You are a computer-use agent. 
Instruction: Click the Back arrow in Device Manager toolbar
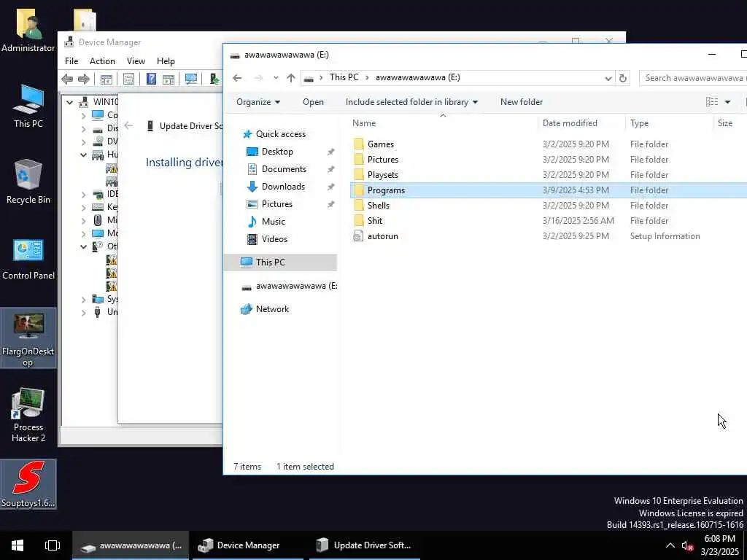point(67,79)
